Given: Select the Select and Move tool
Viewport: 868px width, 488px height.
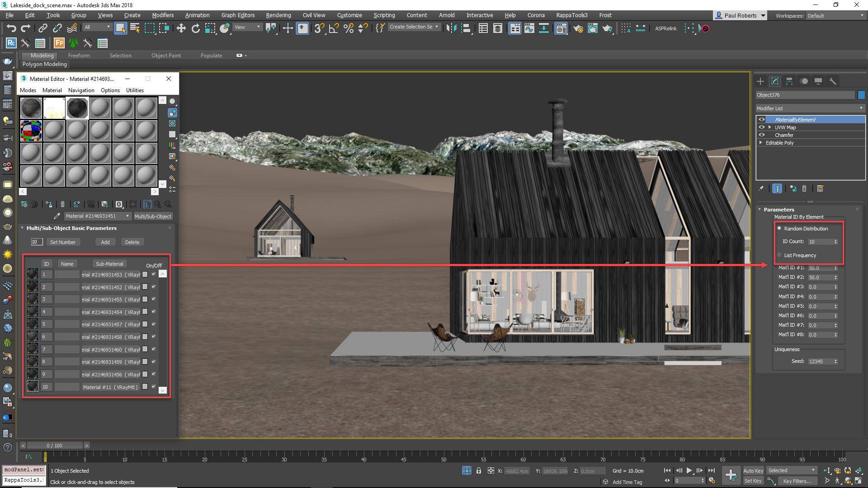Looking at the screenshot, I should point(181,28).
